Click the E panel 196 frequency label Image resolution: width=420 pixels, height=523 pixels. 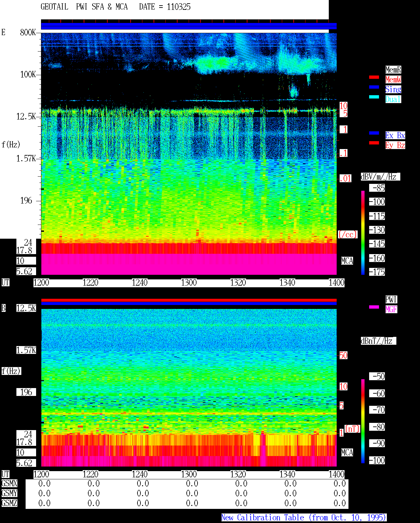click(26, 201)
